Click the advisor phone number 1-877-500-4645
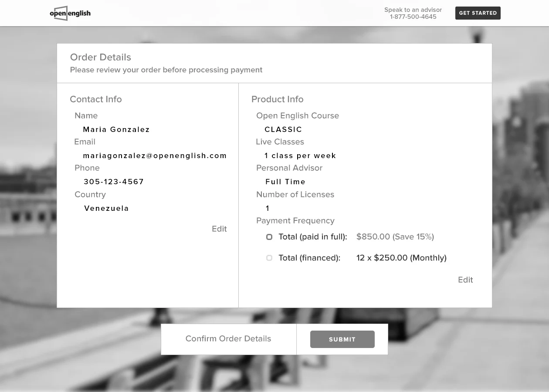549x392 pixels. point(413,17)
